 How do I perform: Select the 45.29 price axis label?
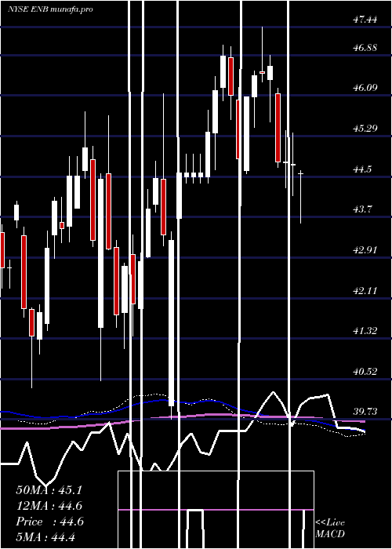click(x=365, y=129)
